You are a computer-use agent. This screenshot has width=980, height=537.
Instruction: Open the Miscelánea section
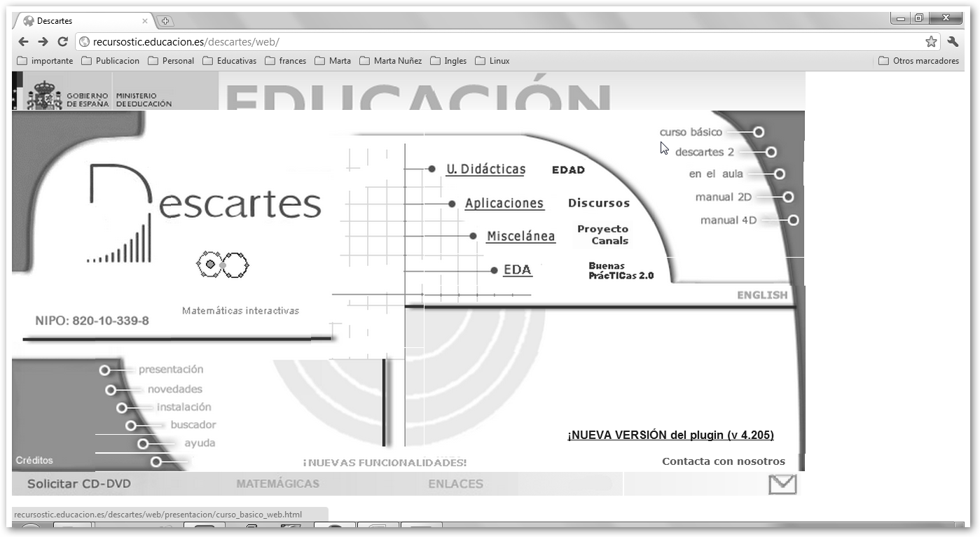point(520,237)
